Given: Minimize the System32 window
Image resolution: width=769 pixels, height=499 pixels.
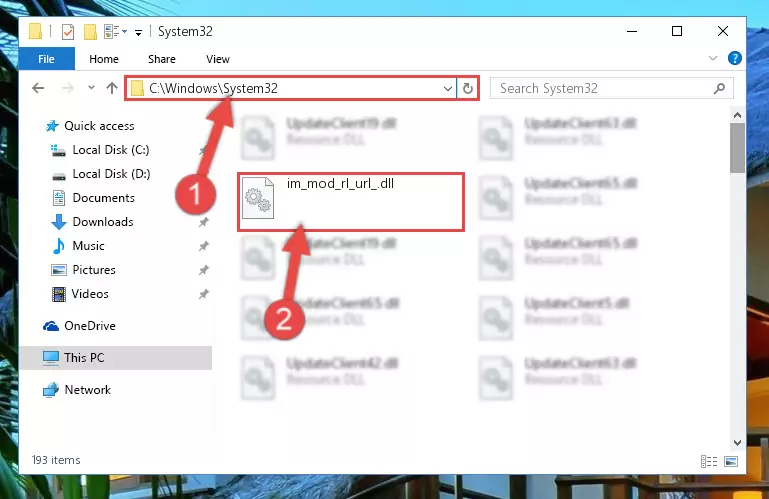Looking at the screenshot, I should [x=632, y=32].
